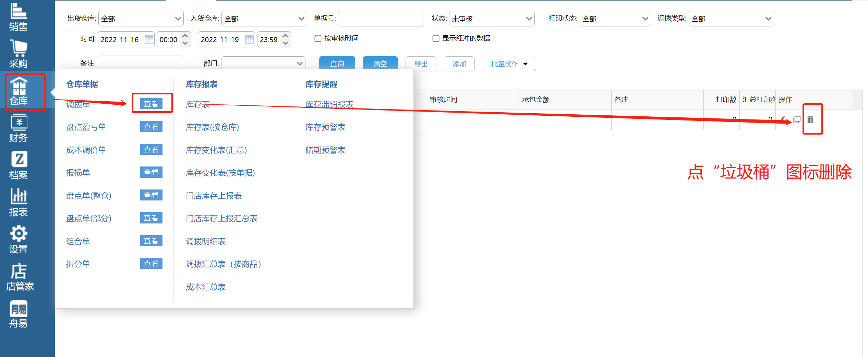868x357 pixels.
Task: Open 拆分单 menu entry
Action: coord(78,264)
